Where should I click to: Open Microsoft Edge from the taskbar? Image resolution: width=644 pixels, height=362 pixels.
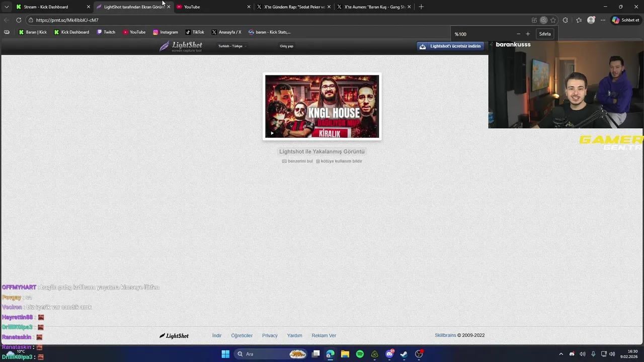point(330,354)
